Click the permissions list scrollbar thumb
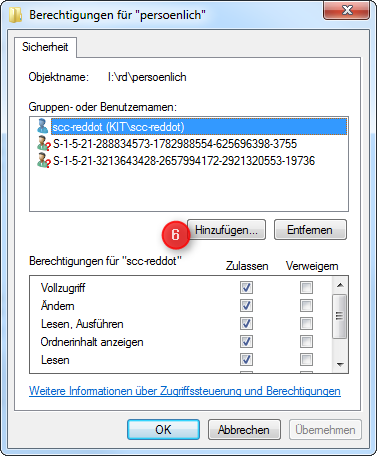This screenshot has height=456, width=377. click(340, 316)
